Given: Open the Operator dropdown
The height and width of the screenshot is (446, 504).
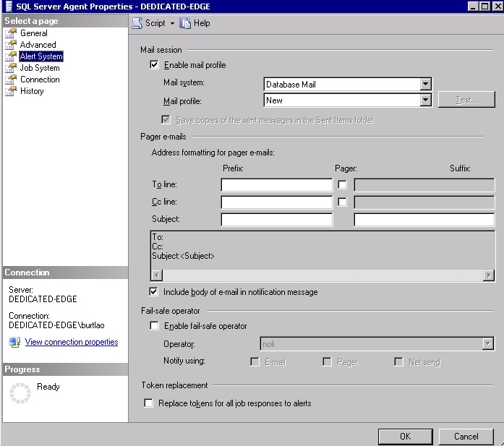Looking at the screenshot, I should pos(487,344).
